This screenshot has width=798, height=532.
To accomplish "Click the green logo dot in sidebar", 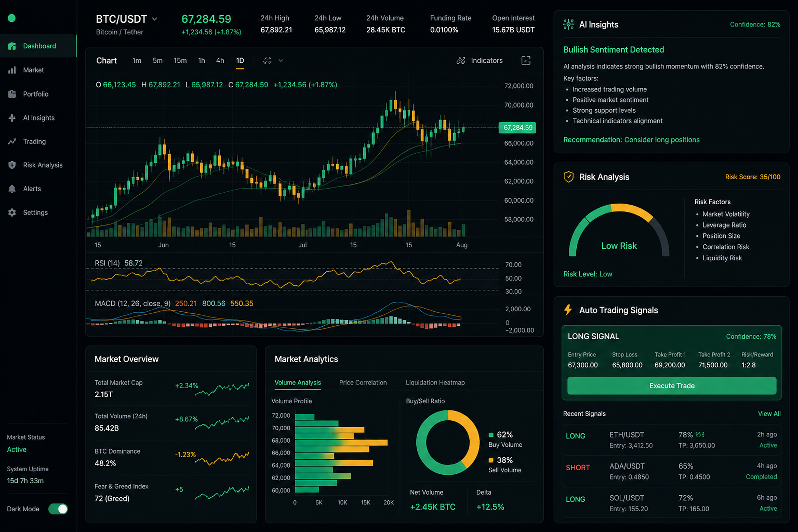I will click(12, 18).
